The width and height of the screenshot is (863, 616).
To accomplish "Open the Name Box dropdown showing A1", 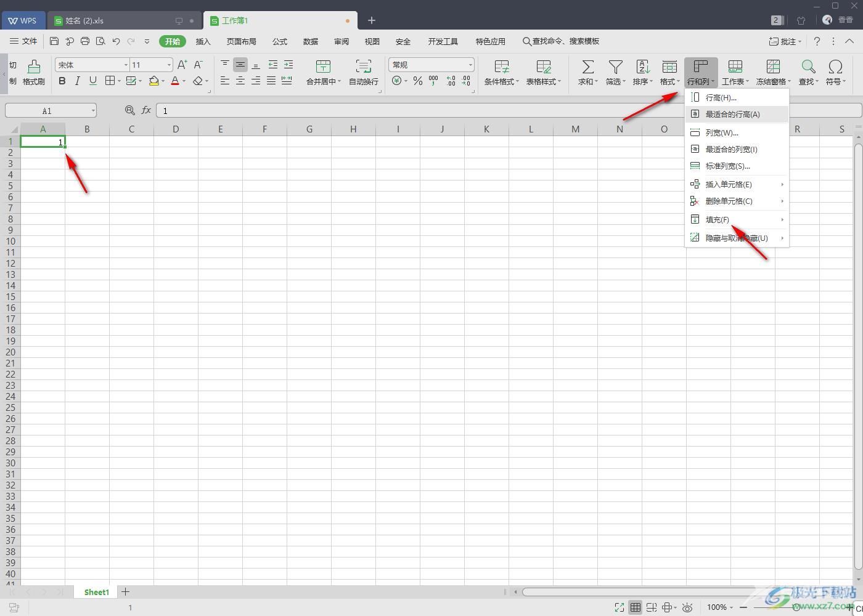I will click(93, 111).
